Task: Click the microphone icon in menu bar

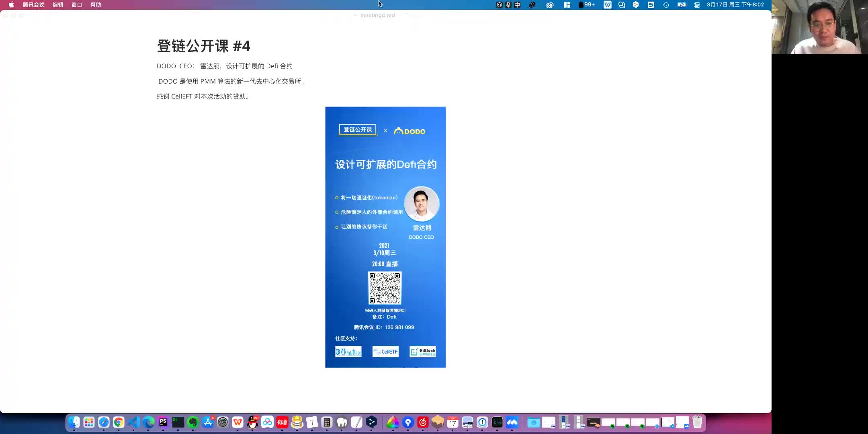Action: pyautogui.click(x=508, y=5)
